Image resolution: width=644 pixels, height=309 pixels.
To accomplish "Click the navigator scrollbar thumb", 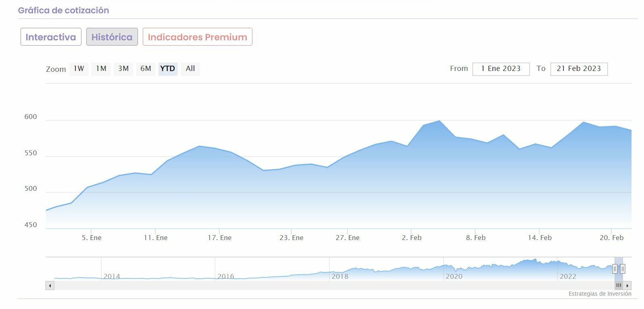I will click(619, 286).
